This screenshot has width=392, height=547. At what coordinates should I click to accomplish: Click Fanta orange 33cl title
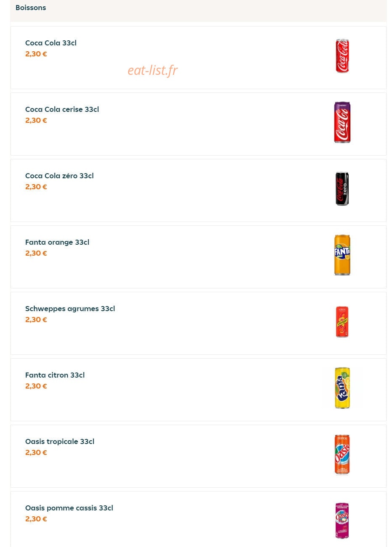(x=57, y=242)
